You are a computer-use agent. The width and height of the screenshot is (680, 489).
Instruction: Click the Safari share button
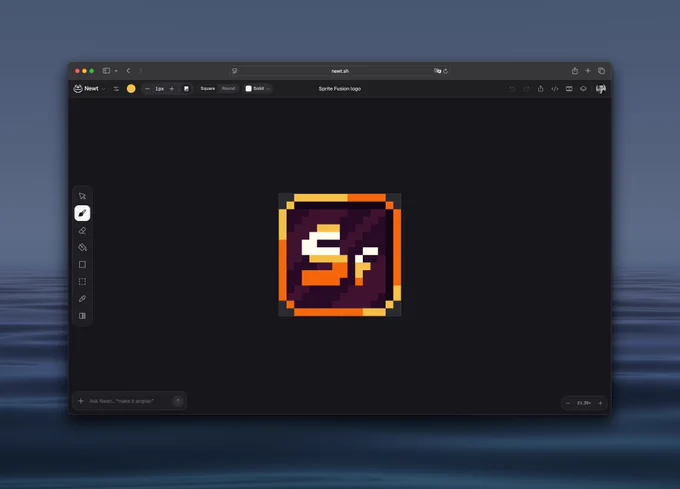(x=575, y=71)
